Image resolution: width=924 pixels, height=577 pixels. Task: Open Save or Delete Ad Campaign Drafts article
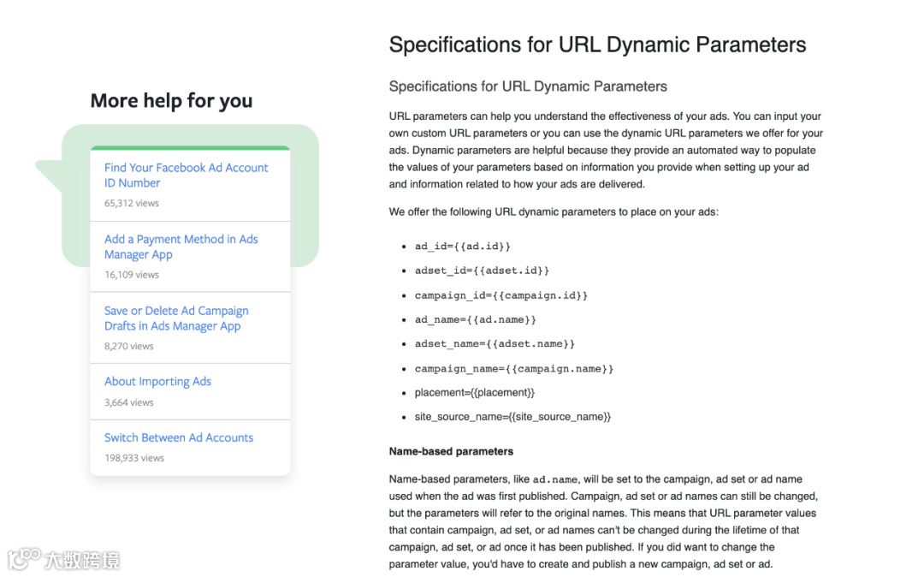[x=176, y=318]
